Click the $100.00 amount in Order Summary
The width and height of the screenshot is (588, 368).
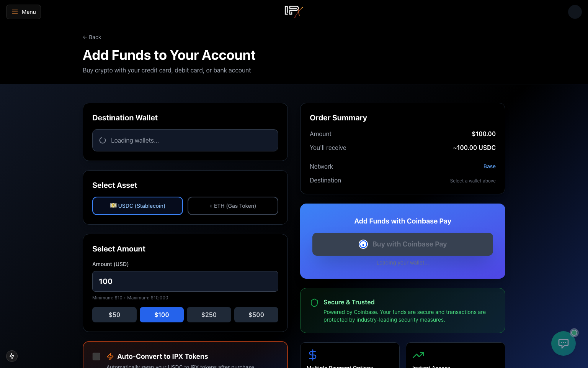point(484,134)
